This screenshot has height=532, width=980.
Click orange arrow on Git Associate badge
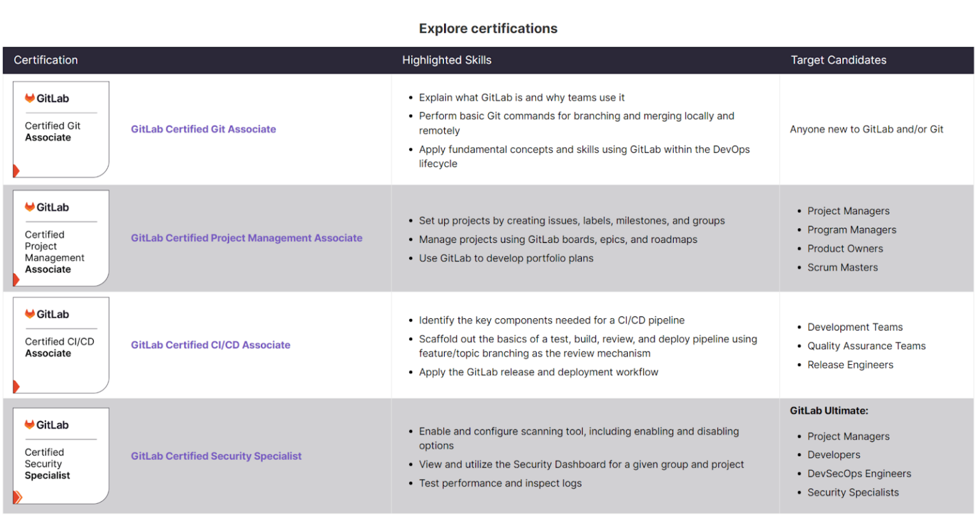pyautogui.click(x=17, y=170)
